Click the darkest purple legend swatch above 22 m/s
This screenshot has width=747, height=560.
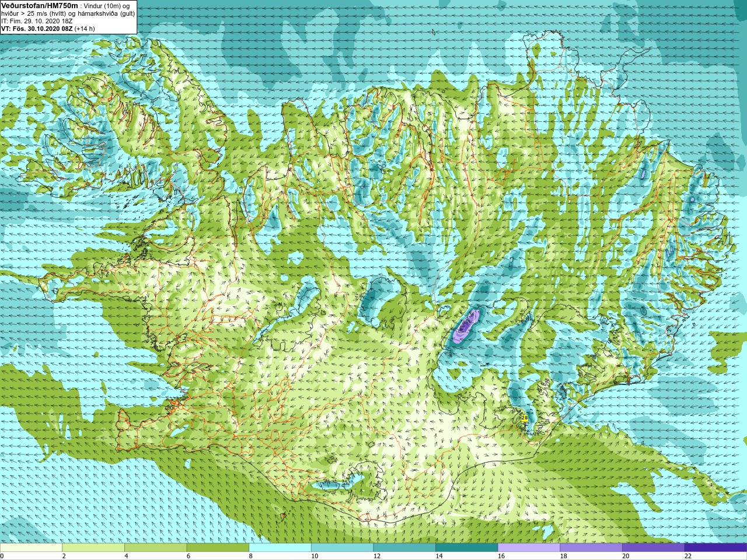(x=715, y=548)
